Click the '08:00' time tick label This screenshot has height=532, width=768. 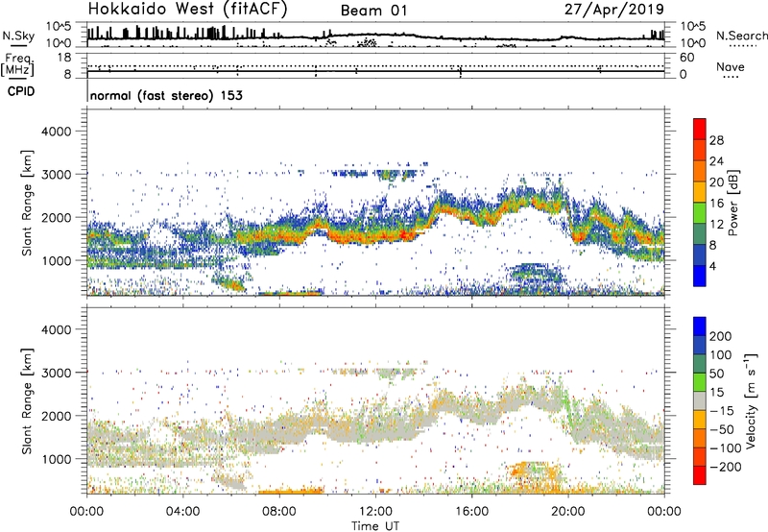[x=279, y=512]
